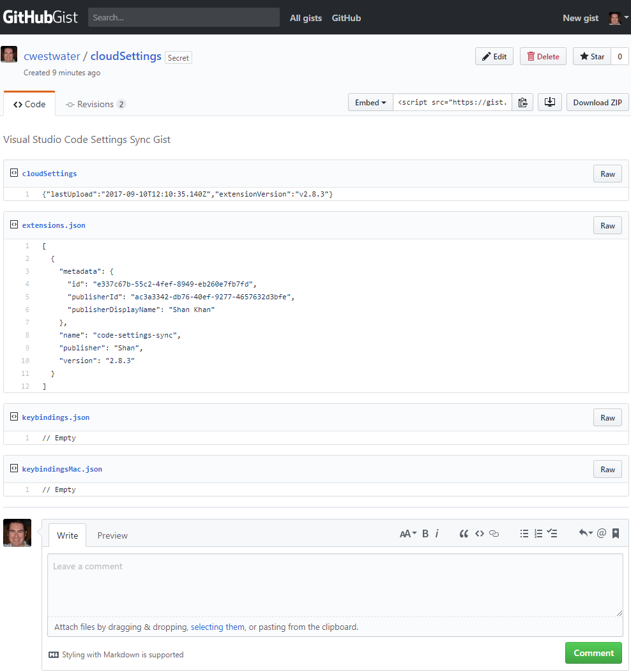631x672 pixels.
Task: Click the Download ZIP button
Action: coord(598,103)
